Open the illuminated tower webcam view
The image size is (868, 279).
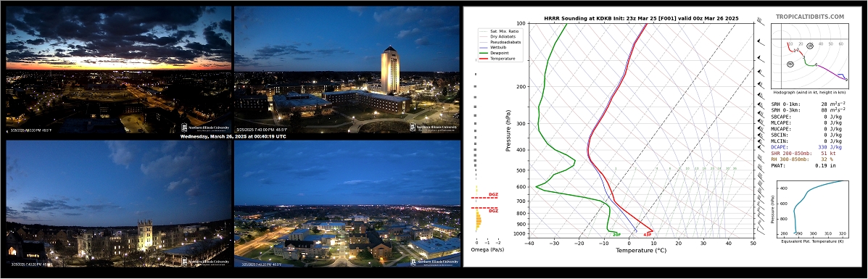click(x=347, y=70)
